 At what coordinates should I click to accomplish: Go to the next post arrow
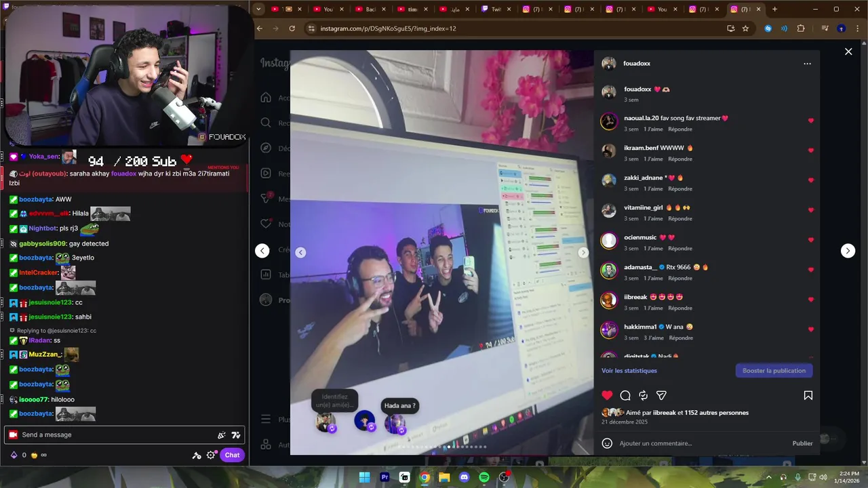[x=848, y=251]
